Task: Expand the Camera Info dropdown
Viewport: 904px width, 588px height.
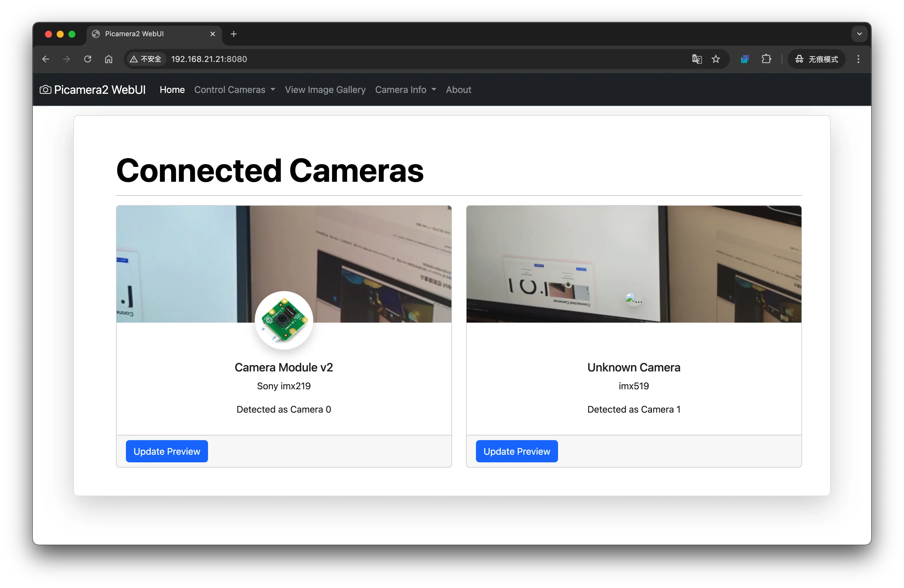Action: [405, 90]
